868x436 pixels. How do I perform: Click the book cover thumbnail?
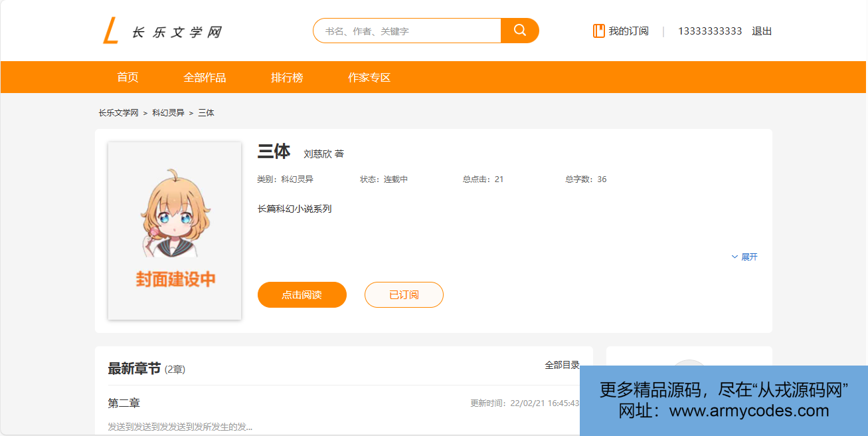point(175,231)
